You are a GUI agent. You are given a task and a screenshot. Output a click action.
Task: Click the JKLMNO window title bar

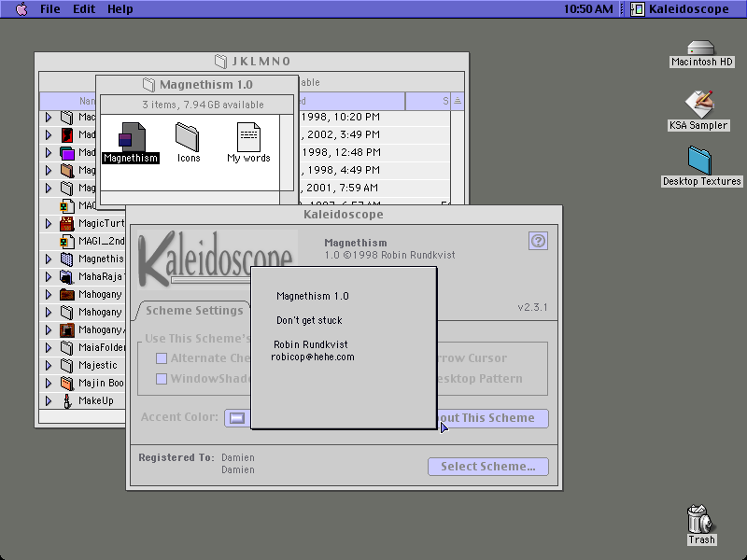coord(251,62)
